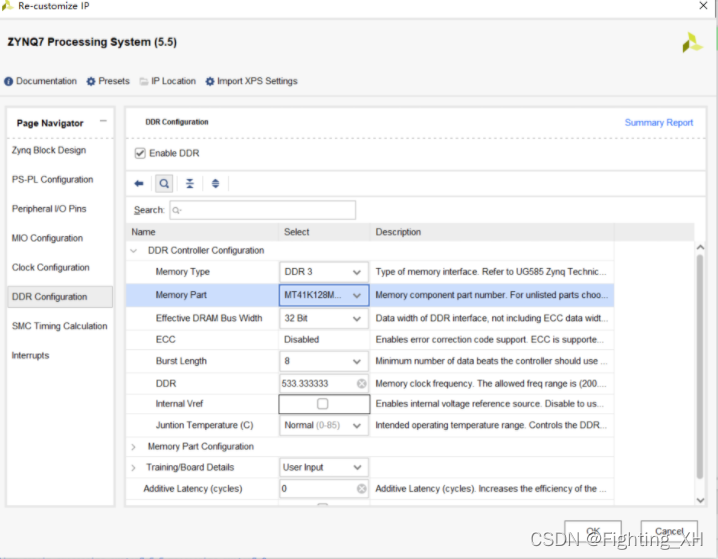
Task: Click Import XPS Settings button
Action: (x=257, y=81)
